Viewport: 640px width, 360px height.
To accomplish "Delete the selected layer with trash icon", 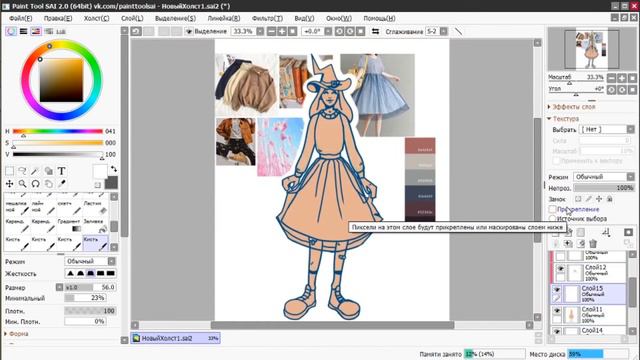I will pyautogui.click(x=593, y=244).
